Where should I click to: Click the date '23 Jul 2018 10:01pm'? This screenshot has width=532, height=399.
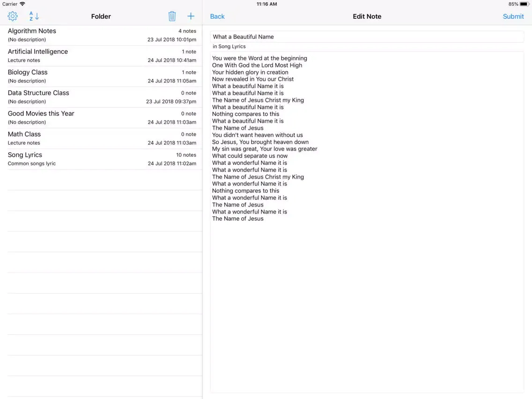(172, 39)
